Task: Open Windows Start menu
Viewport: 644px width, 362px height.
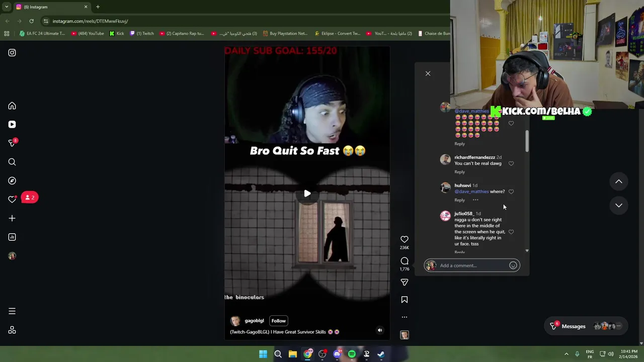Action: (x=263, y=354)
